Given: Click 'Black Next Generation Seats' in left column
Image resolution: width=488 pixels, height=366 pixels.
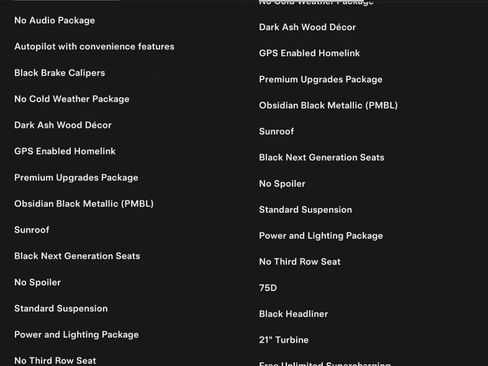Looking at the screenshot, I should pos(77,256).
